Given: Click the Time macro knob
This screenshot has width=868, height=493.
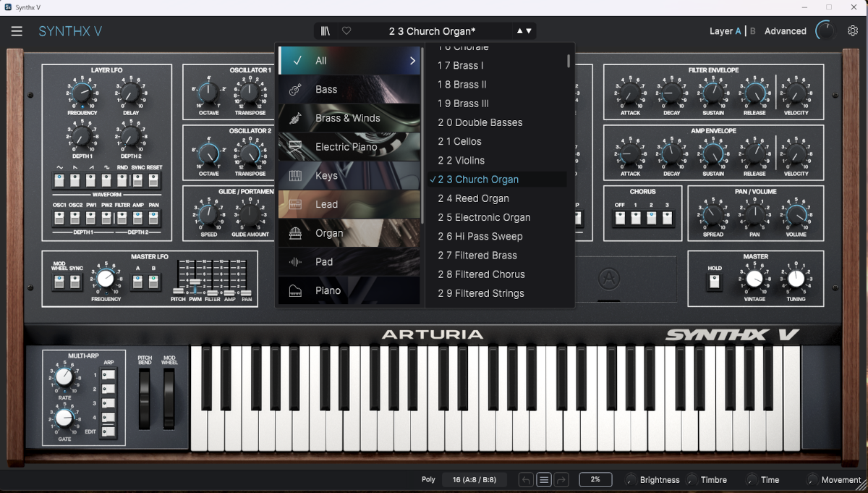Looking at the screenshot, I should 752,480.
